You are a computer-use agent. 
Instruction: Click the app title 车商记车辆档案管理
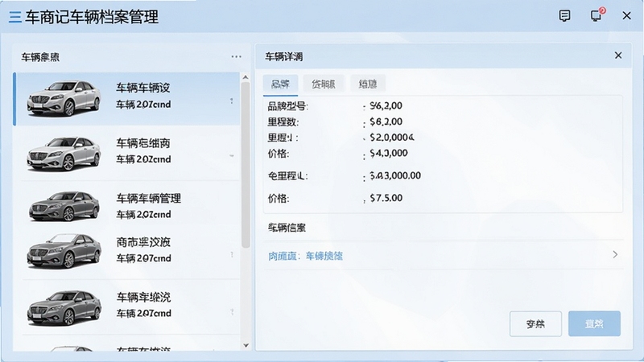(92, 17)
